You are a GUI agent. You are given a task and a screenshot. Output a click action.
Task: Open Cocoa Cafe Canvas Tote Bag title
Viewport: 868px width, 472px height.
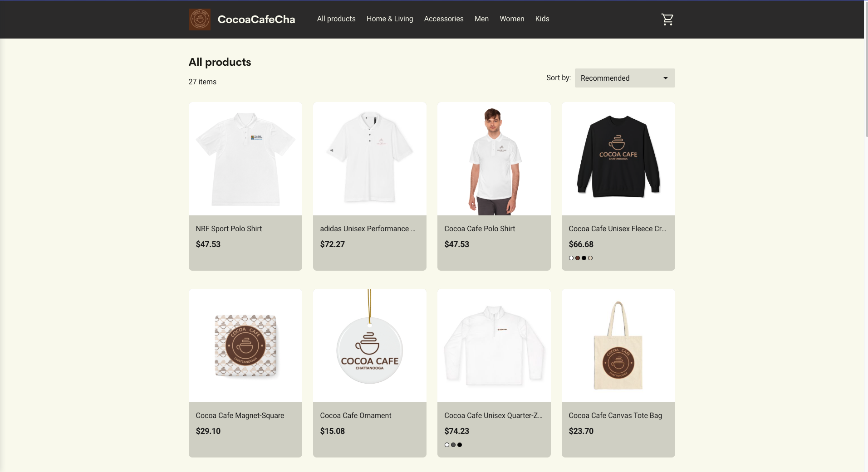615,416
